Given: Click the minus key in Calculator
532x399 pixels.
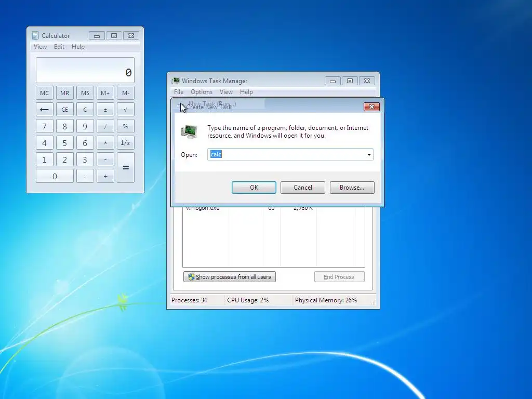Looking at the screenshot, I should coord(105,159).
